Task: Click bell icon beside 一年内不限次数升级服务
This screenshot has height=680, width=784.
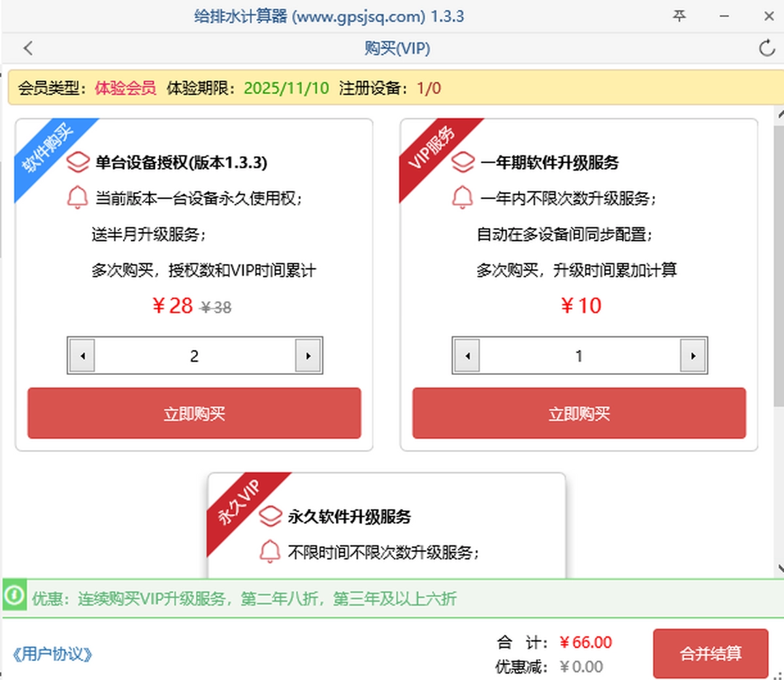Action: pos(463,197)
